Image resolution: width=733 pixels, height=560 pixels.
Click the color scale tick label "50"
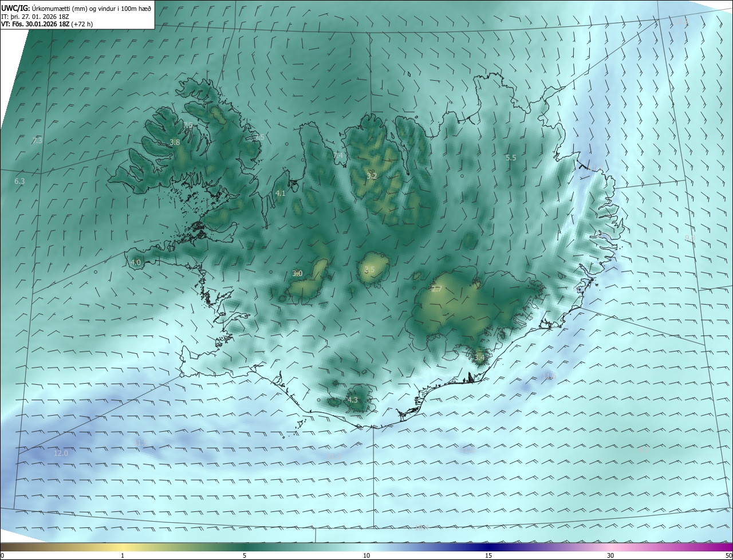pyautogui.click(x=728, y=556)
